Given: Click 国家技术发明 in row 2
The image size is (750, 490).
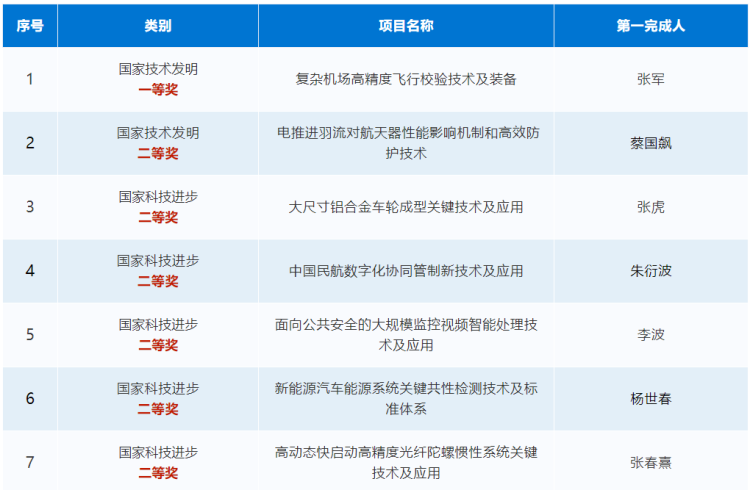Looking at the screenshot, I should click(158, 133).
